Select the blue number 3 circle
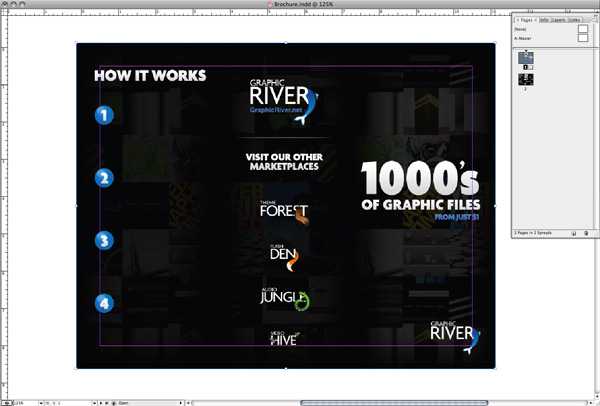 [x=104, y=241]
